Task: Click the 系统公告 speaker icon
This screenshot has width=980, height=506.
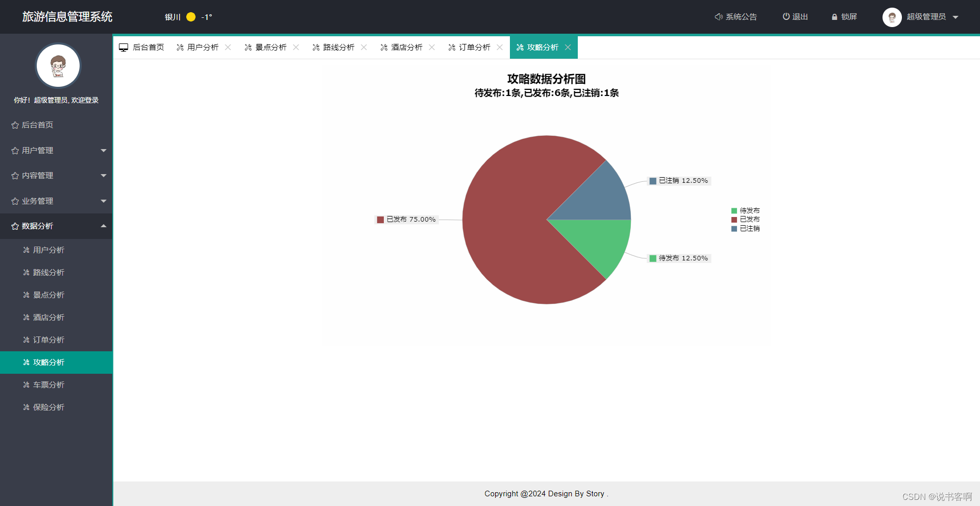Action: click(718, 17)
